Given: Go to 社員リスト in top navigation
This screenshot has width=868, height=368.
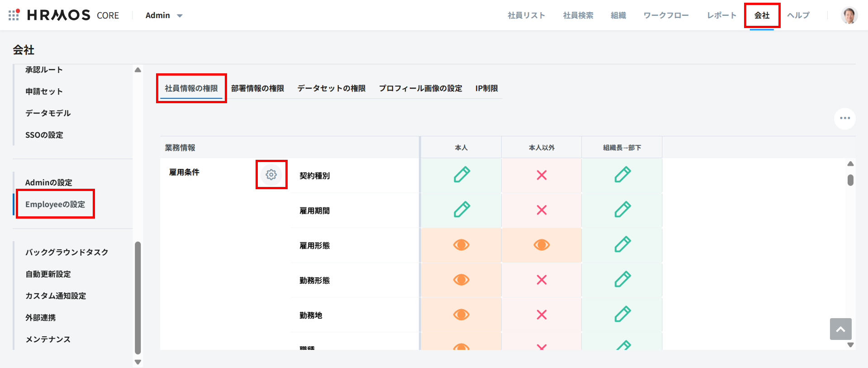Looking at the screenshot, I should [x=526, y=15].
